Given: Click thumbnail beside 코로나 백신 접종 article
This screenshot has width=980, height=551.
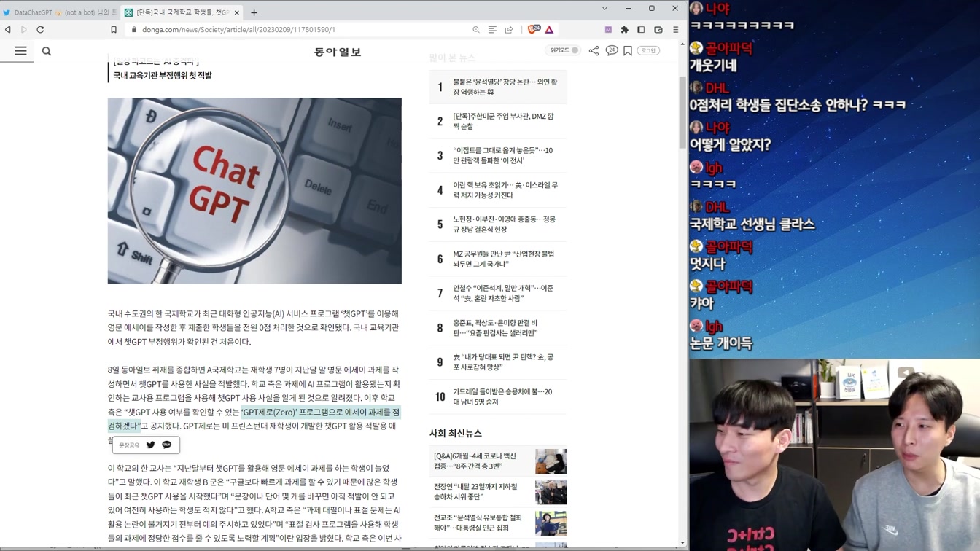Looking at the screenshot, I should pyautogui.click(x=551, y=461).
